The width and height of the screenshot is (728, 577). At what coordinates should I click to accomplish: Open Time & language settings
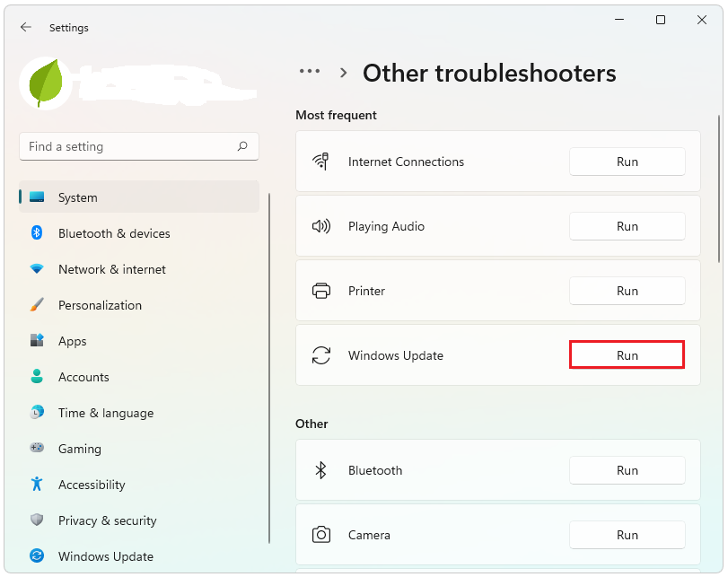[139, 413]
